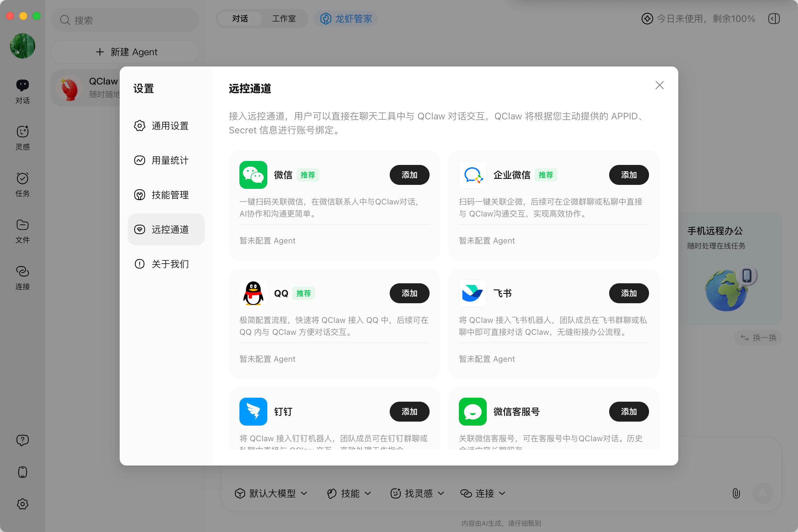Viewport: 798px width, 532px height.
Task: Add the 微信 remote channel
Action: (x=409, y=175)
